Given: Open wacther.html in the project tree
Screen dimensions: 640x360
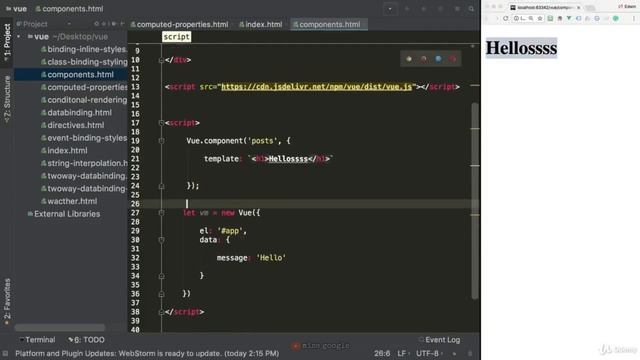Looking at the screenshot, I should 69,201.
